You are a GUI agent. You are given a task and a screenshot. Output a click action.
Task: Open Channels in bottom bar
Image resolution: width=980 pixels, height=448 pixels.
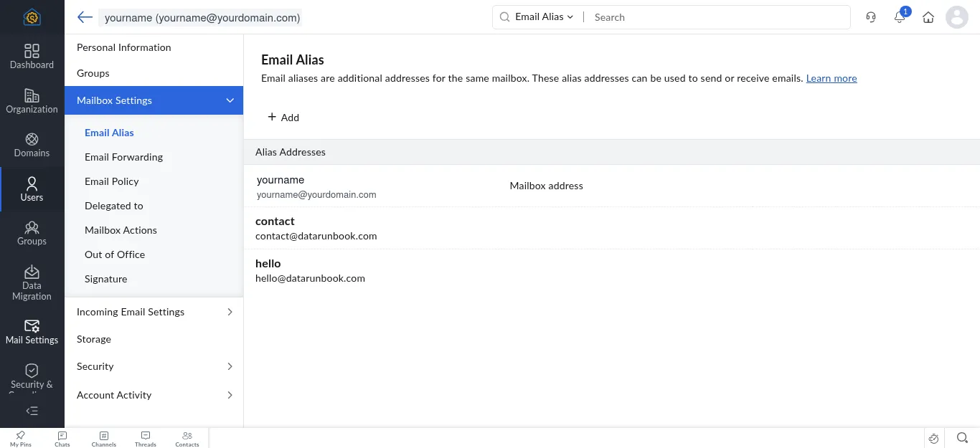104,439
